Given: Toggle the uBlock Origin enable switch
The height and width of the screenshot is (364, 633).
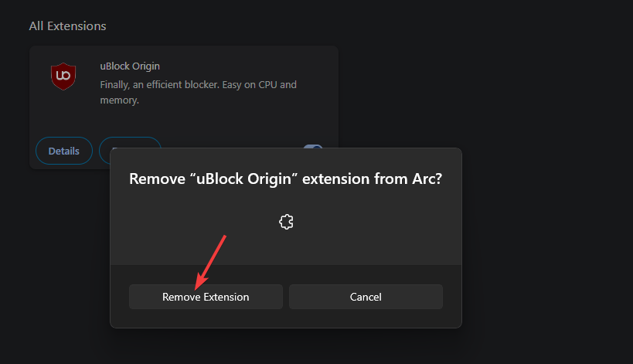Looking at the screenshot, I should (x=313, y=147).
